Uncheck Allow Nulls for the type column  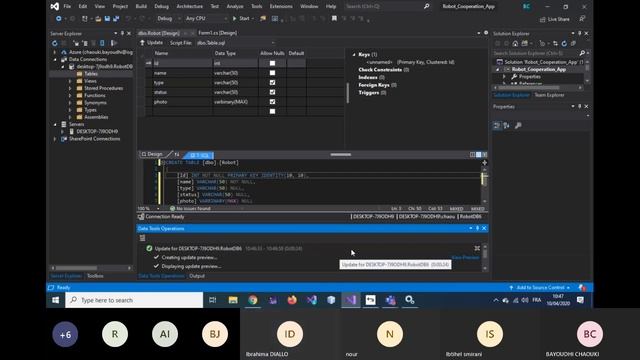(272, 82)
